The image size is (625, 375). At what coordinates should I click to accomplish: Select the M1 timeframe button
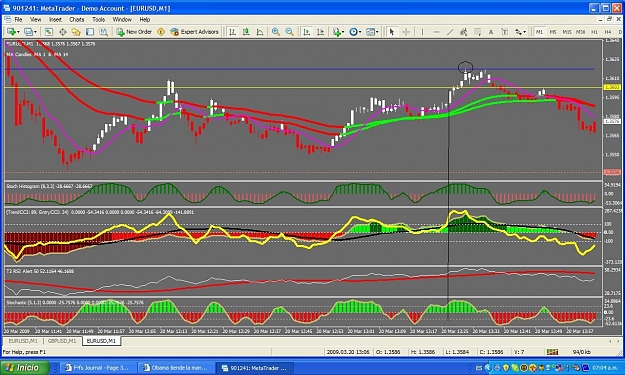[x=539, y=32]
